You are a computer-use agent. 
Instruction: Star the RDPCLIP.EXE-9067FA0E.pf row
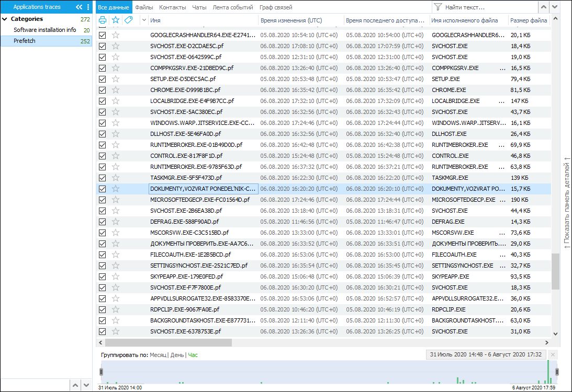pyautogui.click(x=116, y=309)
